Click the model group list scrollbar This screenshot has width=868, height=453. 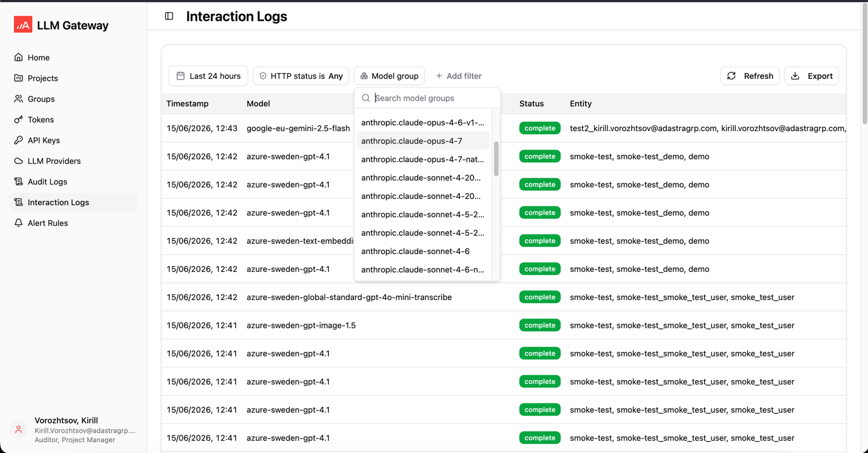click(496, 159)
